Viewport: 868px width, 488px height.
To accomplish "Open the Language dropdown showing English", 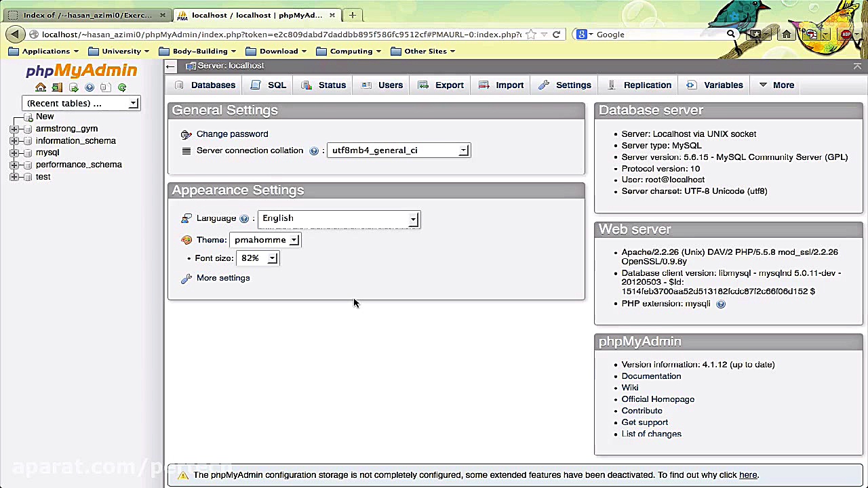I will pyautogui.click(x=339, y=218).
